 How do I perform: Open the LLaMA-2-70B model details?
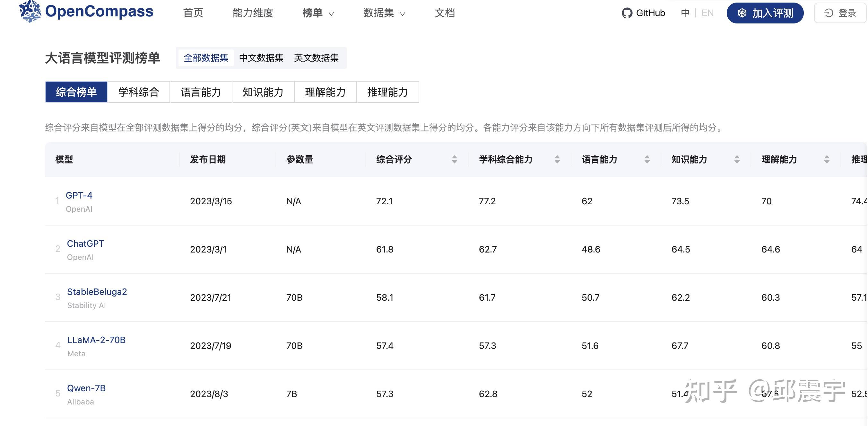coord(96,340)
